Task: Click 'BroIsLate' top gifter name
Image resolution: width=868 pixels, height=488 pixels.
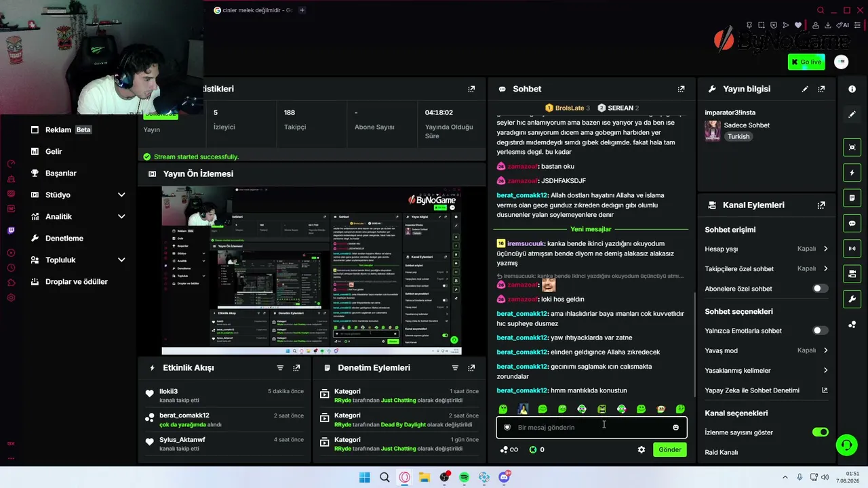Action: [570, 108]
